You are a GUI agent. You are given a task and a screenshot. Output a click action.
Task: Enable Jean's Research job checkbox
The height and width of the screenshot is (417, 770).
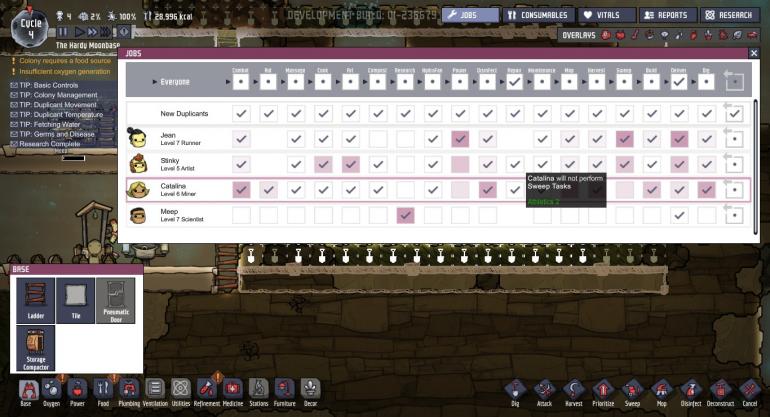coord(405,139)
